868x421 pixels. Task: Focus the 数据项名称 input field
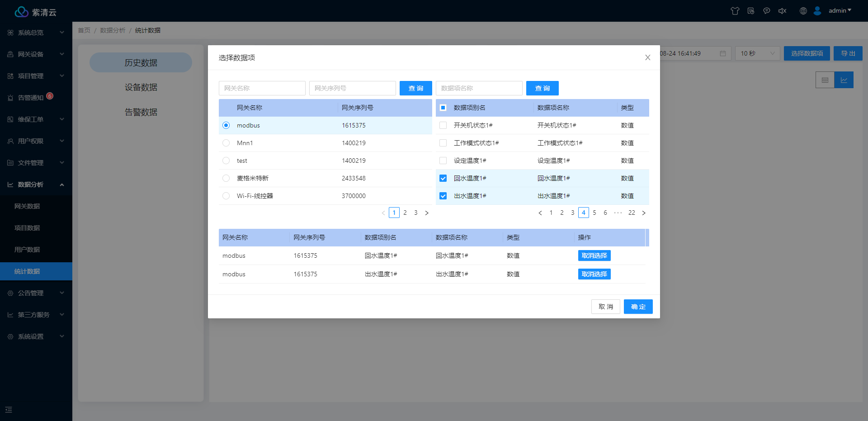479,88
